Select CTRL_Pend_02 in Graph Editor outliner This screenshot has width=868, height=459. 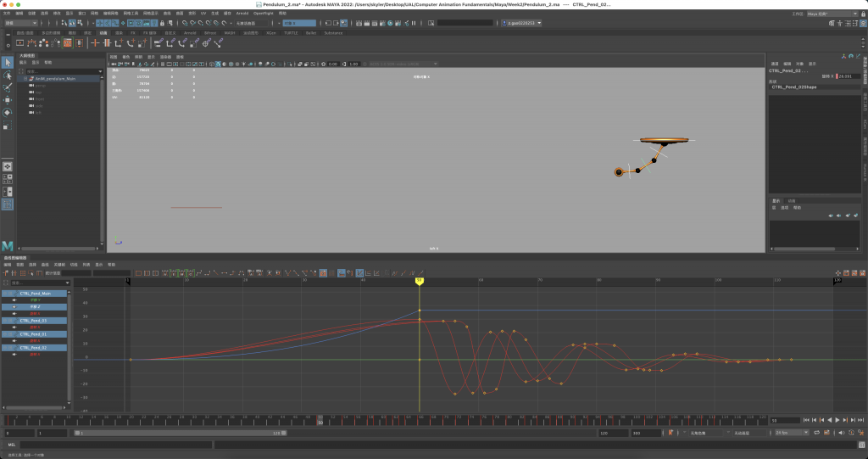pyautogui.click(x=34, y=348)
